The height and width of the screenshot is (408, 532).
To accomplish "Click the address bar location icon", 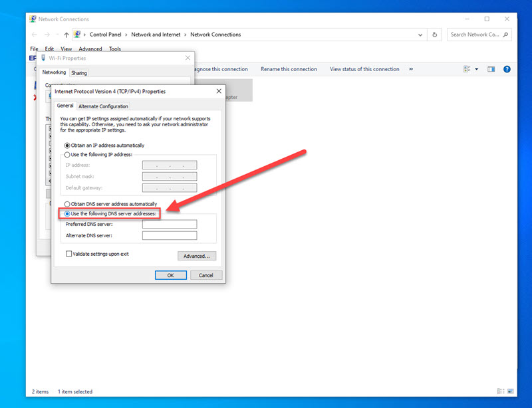I will 77,35.
